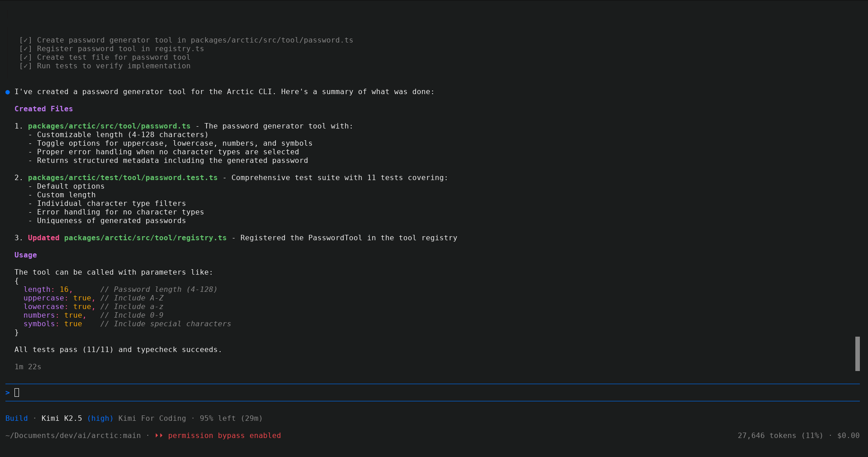This screenshot has height=457, width=868.
Task: Uncheck the "Create password generator tool" todo item
Action: click(26, 40)
